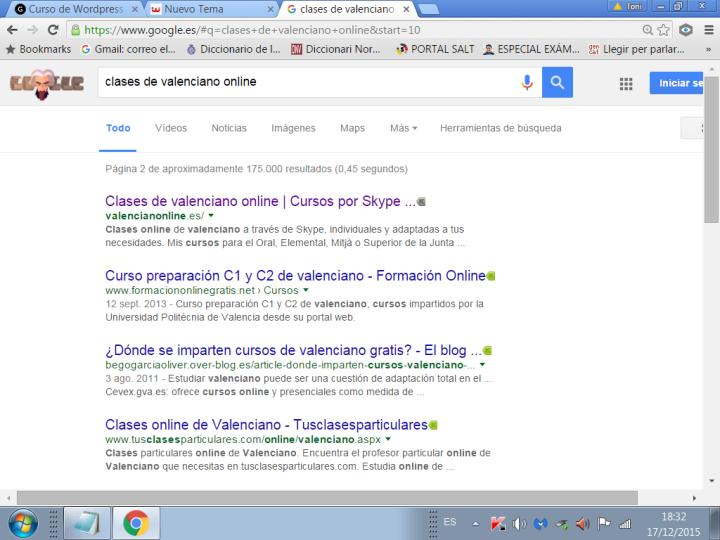Open the notepad taskbar app
Viewport: 720px width, 540px height.
87,523
